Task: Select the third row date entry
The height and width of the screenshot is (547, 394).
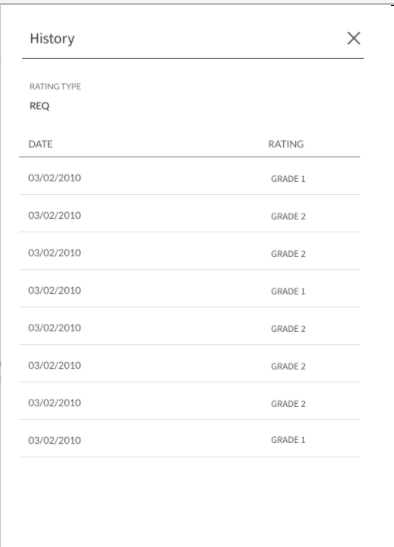Action: pos(54,253)
